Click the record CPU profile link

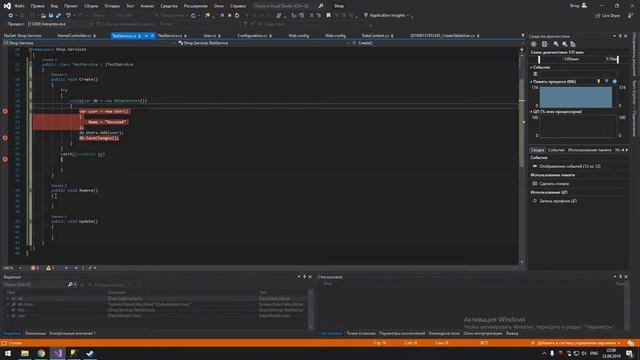[558, 201]
